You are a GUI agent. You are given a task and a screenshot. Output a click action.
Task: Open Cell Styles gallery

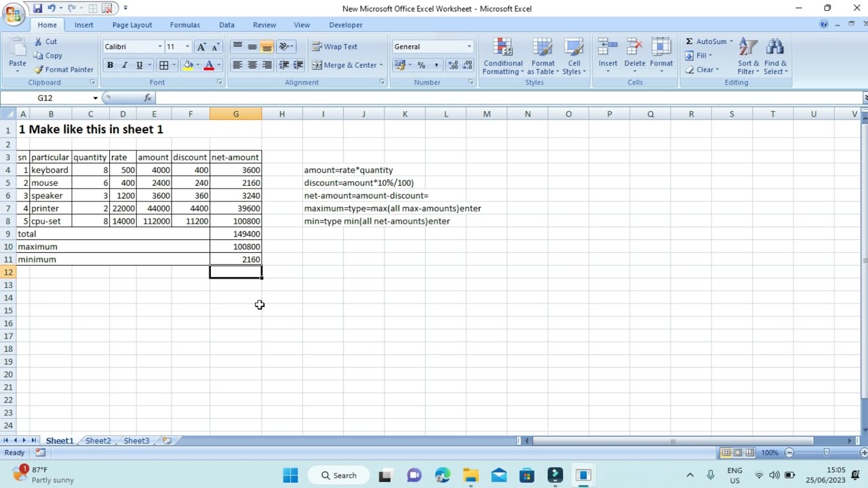[x=574, y=56]
